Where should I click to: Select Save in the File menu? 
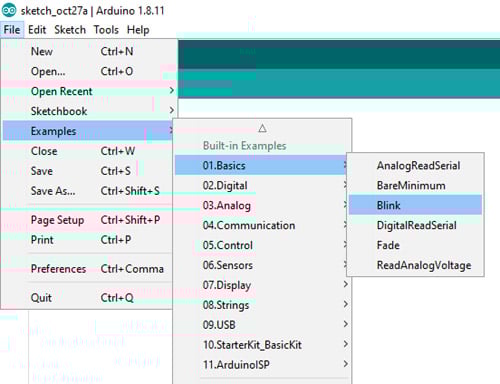coord(88,171)
